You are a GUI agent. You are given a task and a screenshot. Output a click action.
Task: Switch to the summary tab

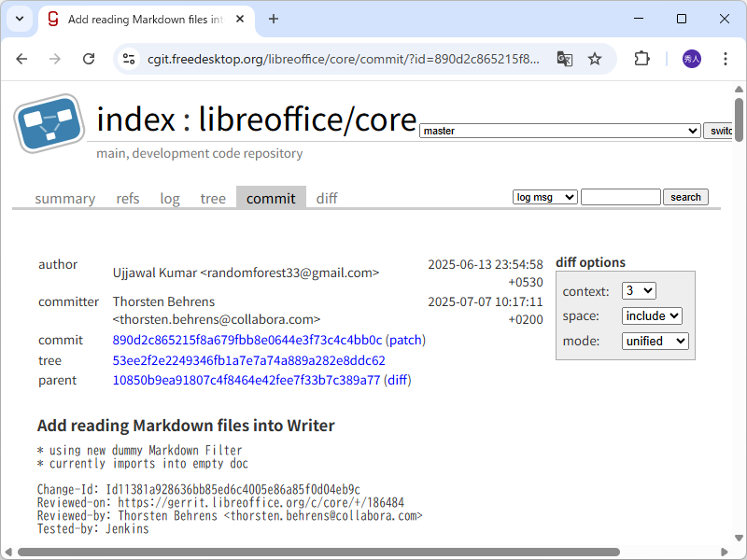point(64,198)
